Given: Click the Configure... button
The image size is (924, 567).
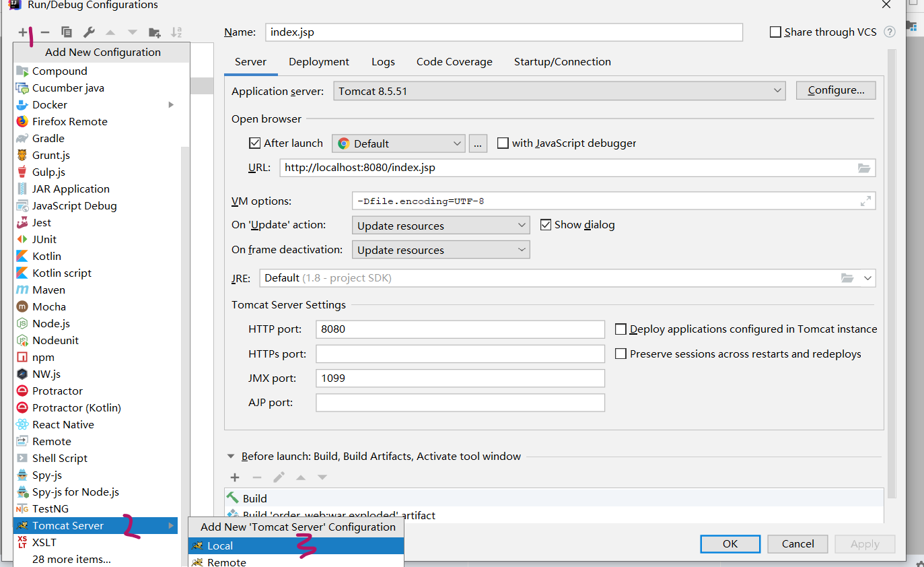Looking at the screenshot, I should (836, 90).
